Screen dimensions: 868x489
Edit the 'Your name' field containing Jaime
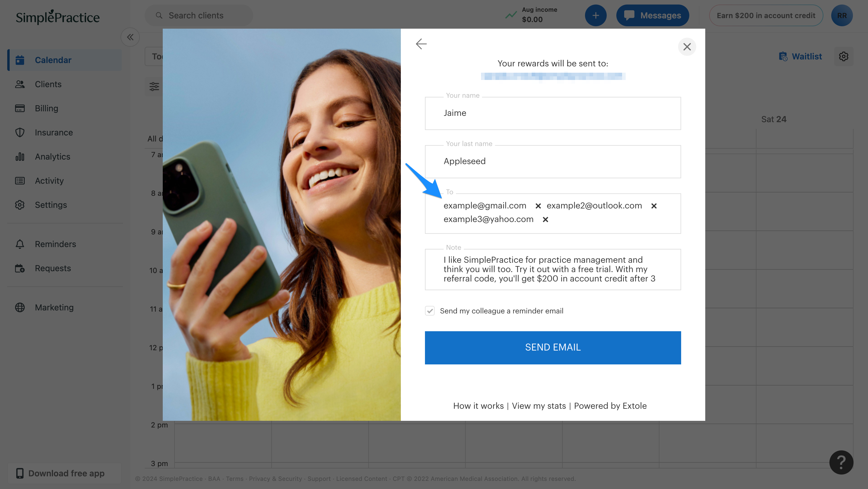[553, 113]
